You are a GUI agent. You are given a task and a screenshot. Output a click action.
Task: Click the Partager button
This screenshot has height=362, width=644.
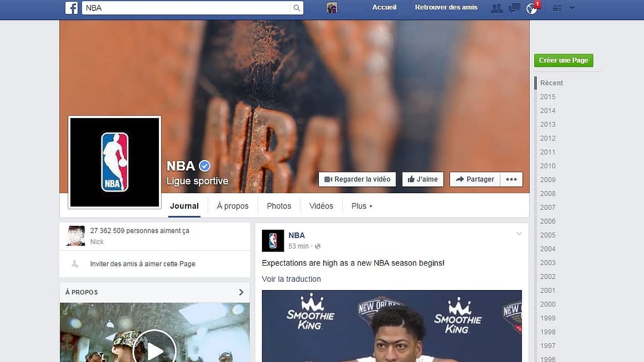click(x=475, y=179)
